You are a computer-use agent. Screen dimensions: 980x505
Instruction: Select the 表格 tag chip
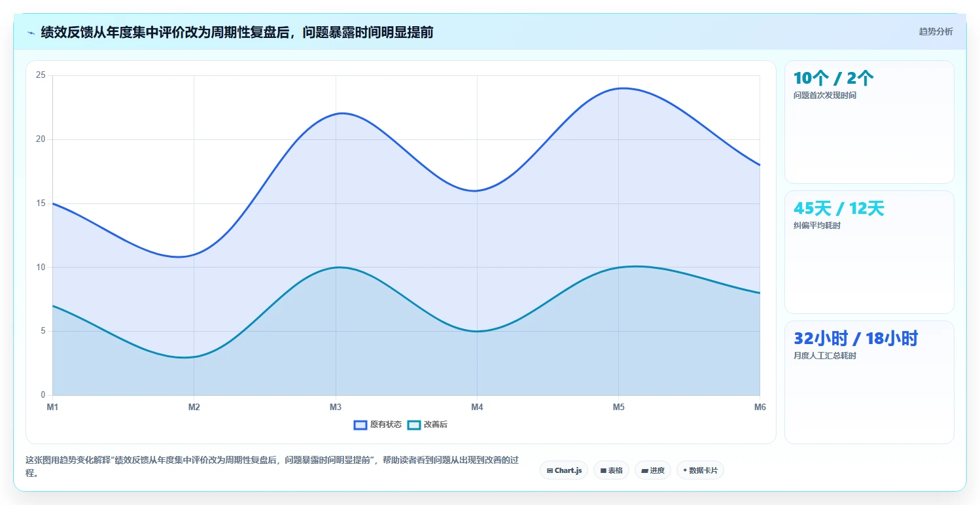[611, 470]
